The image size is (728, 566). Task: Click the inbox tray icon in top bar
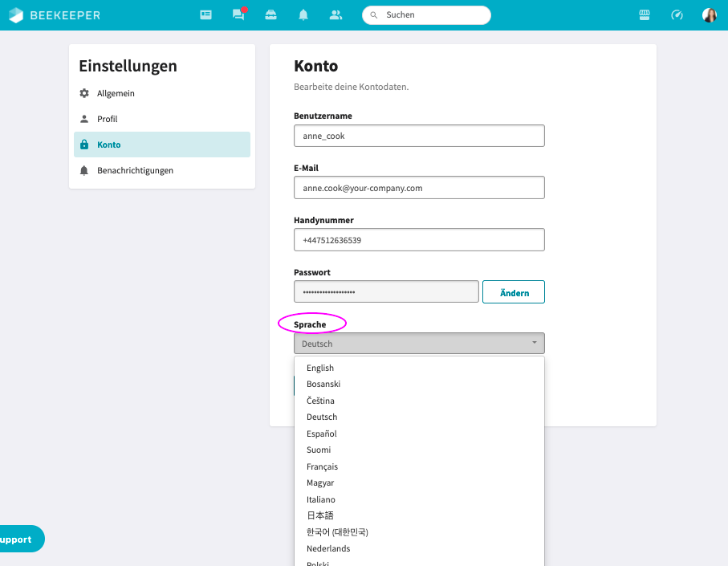[x=270, y=15]
